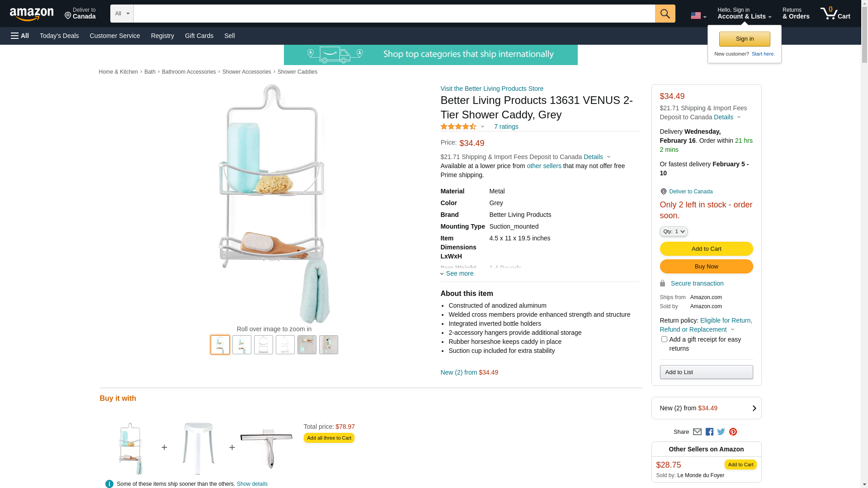Open the US flag language selector

698,16
